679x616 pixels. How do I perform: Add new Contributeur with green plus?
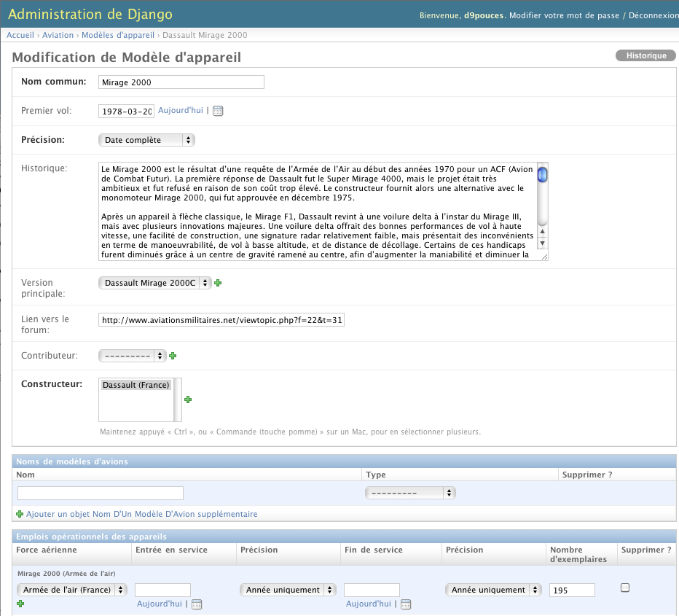tap(173, 356)
